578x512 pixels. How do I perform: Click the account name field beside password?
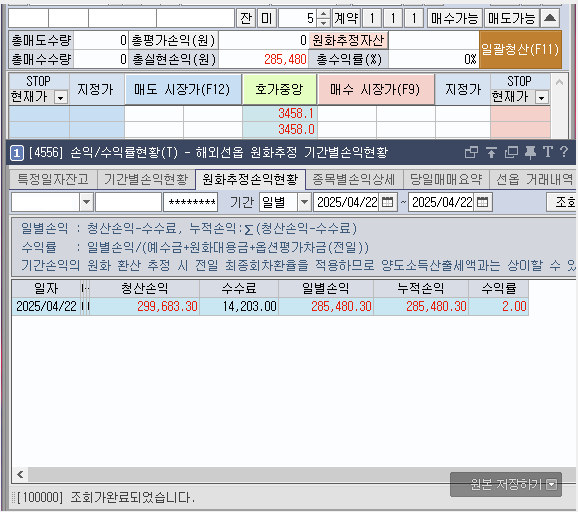pyautogui.click(x=128, y=202)
